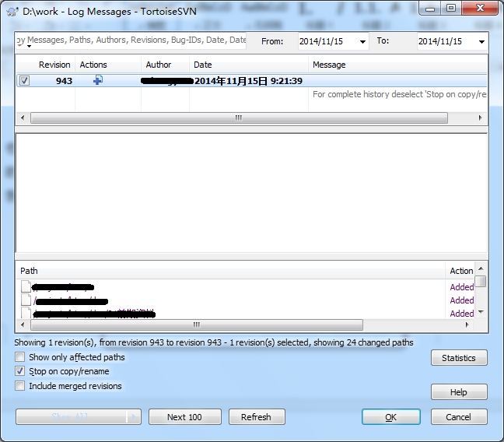This screenshot has height=442, width=504.
Task: Select the first Added action entry
Action: (461, 286)
